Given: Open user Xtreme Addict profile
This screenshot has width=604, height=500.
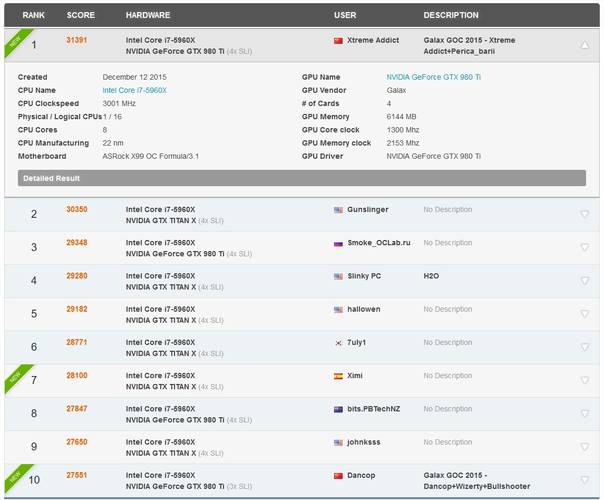Looking at the screenshot, I should pyautogui.click(x=373, y=40).
